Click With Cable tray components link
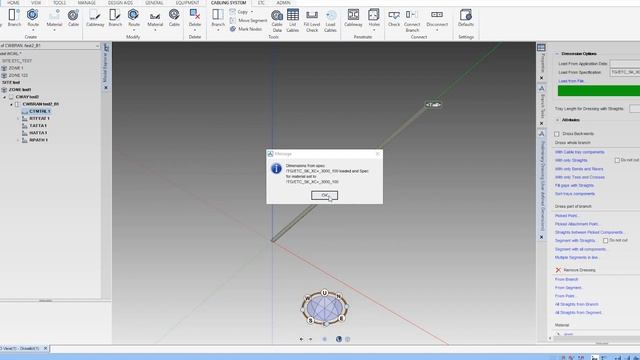 pyautogui.click(x=580, y=152)
